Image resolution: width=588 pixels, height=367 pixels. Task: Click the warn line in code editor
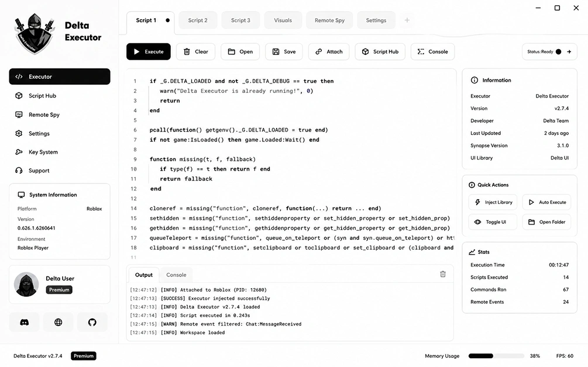pyautogui.click(x=236, y=91)
